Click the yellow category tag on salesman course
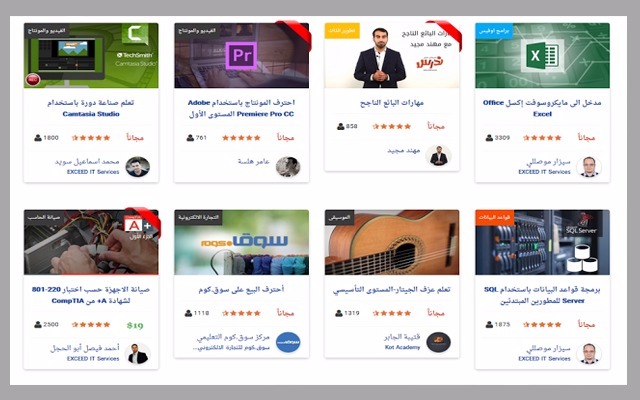 [342, 31]
